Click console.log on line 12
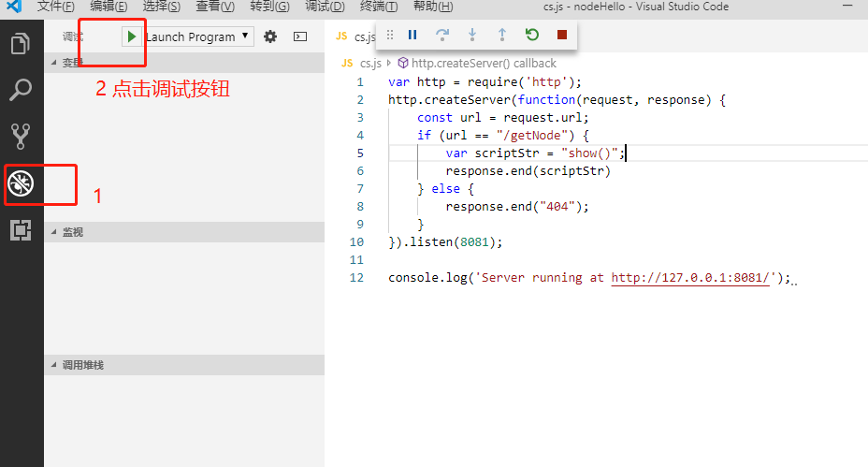Viewport: 868px width, 467px height. pos(427,278)
